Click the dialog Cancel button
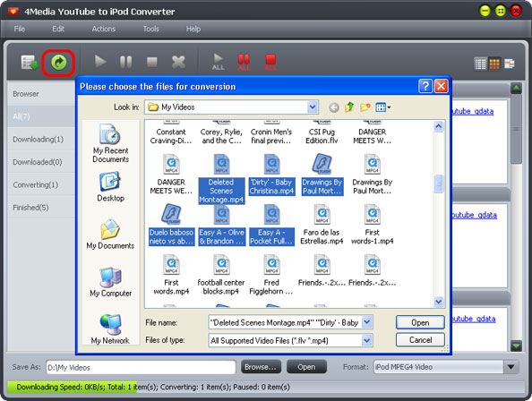Image resolution: width=532 pixels, height=401 pixels. pos(420,339)
